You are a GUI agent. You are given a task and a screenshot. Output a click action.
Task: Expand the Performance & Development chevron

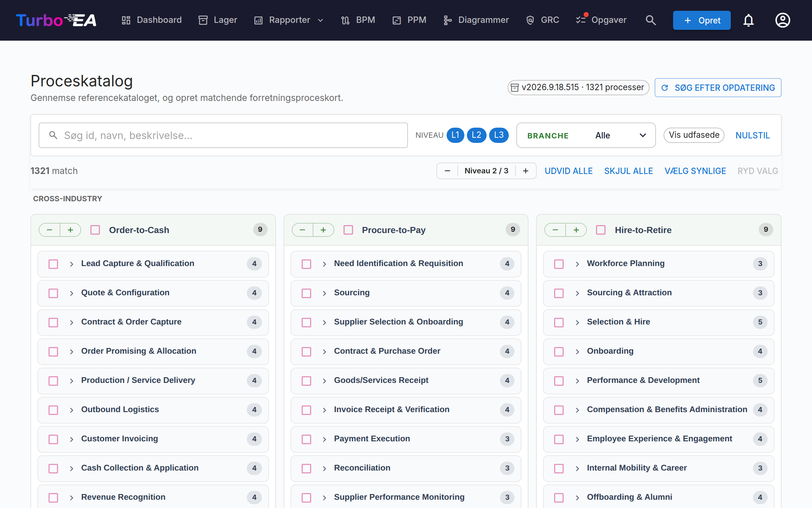(577, 381)
